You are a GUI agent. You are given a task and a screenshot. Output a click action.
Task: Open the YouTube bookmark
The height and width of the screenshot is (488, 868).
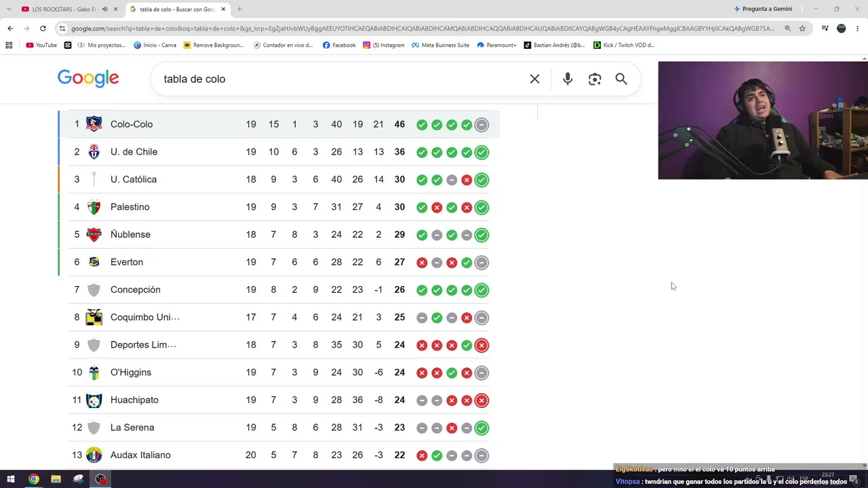(41, 45)
